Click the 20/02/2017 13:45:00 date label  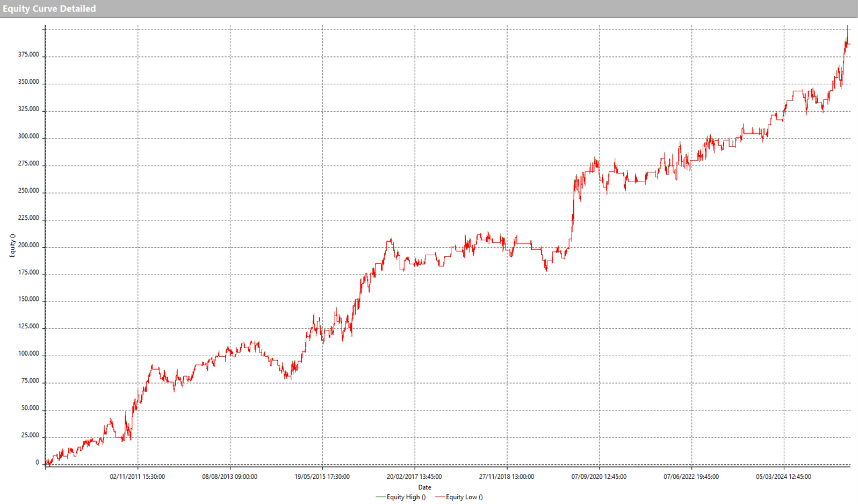(x=414, y=477)
